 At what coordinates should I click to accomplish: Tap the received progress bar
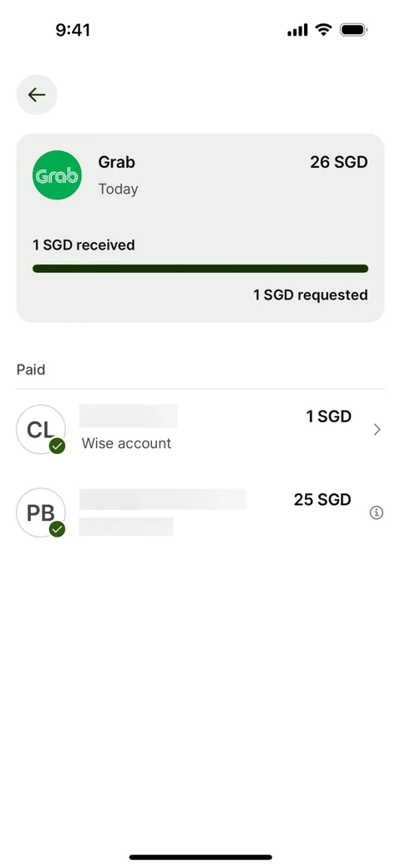[x=200, y=269]
